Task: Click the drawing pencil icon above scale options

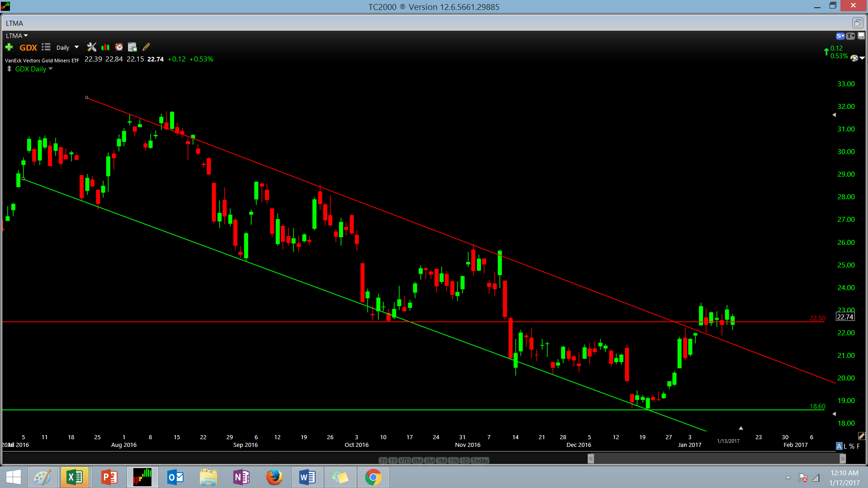Action: click(x=861, y=436)
